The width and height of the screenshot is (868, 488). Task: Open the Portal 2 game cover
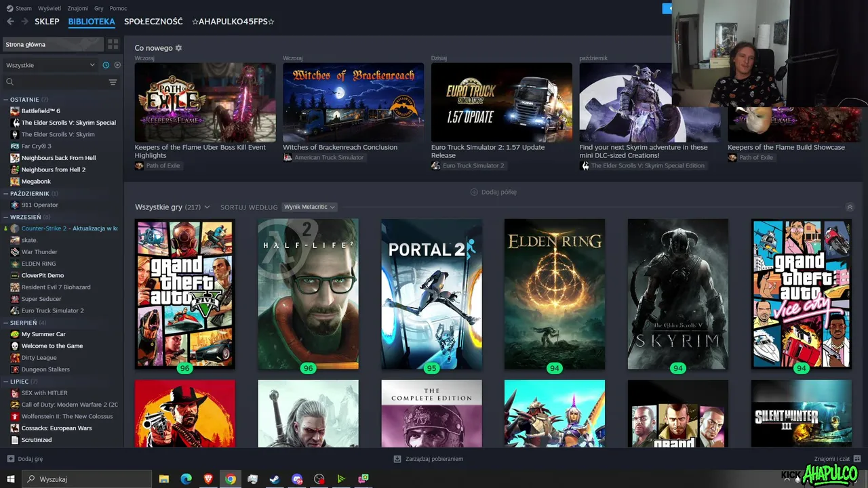(431, 294)
